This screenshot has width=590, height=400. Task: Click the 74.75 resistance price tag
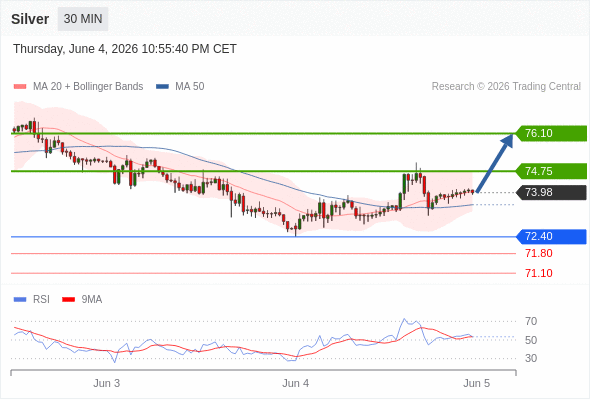point(551,171)
